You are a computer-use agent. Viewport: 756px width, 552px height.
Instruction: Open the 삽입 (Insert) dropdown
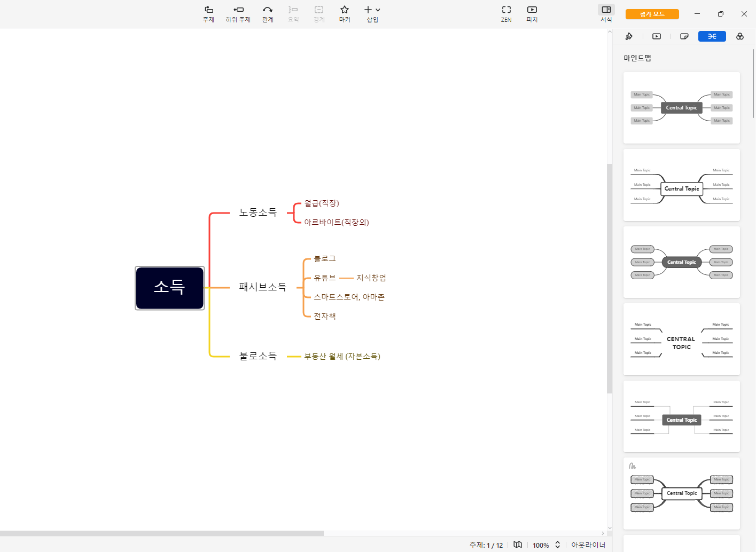coord(372,14)
